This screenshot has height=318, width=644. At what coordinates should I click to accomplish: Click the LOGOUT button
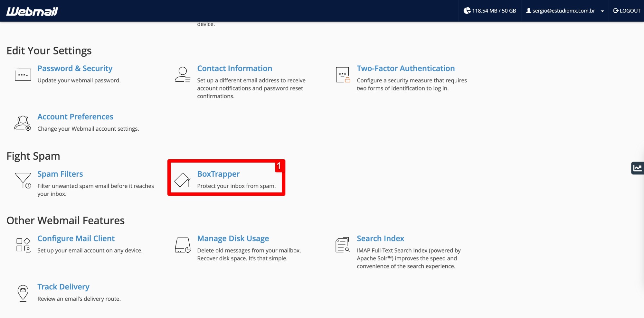(627, 10)
